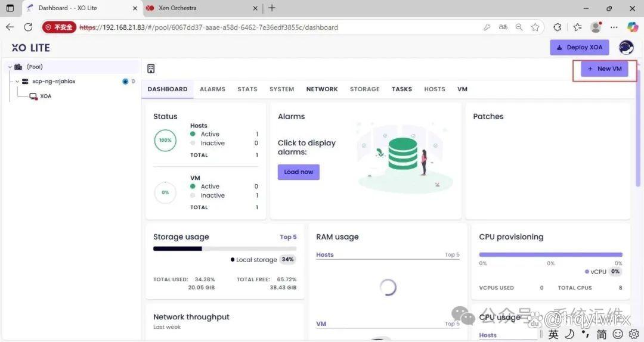The width and height of the screenshot is (644, 342).
Task: Click Top 5 in Storage usage
Action: click(x=288, y=237)
